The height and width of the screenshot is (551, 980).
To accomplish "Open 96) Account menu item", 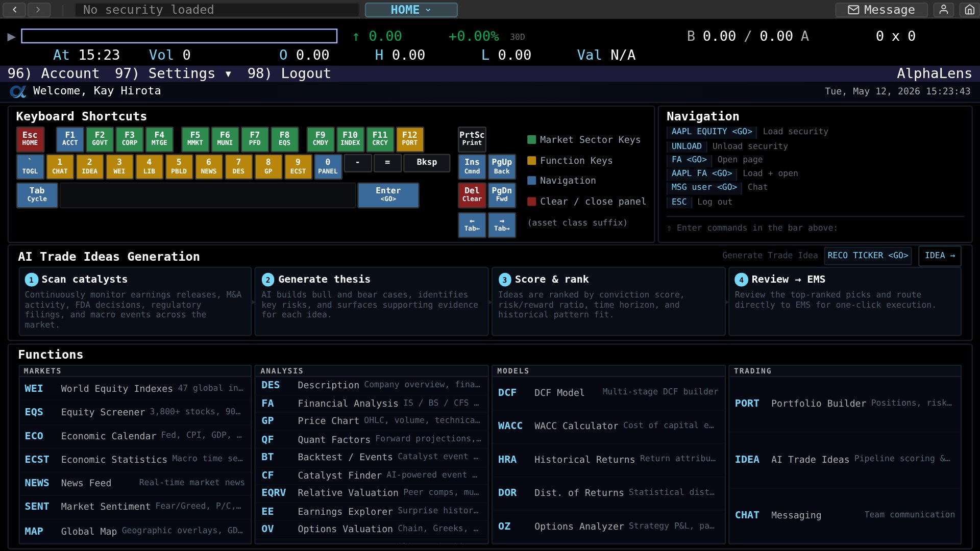I will pyautogui.click(x=54, y=73).
